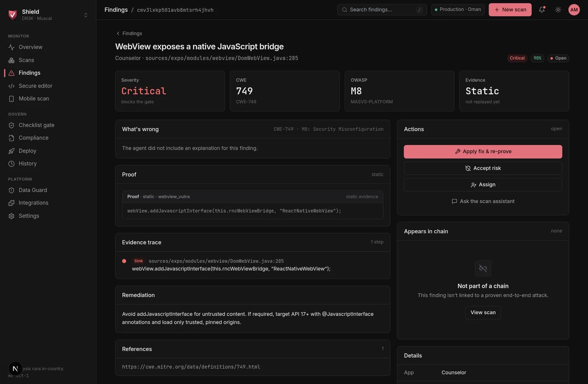Toggle light/dark theme sun icon
Image resolution: width=588 pixels, height=384 pixels.
tap(558, 10)
